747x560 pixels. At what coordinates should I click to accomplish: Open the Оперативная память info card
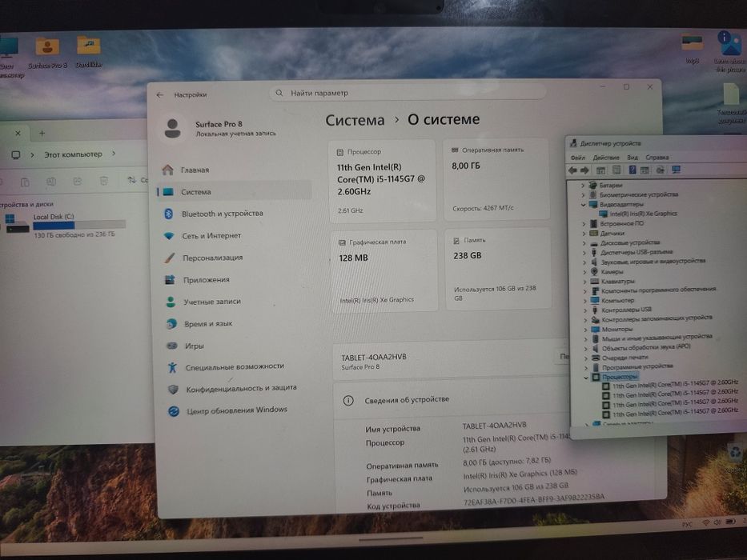pyautogui.click(x=496, y=179)
